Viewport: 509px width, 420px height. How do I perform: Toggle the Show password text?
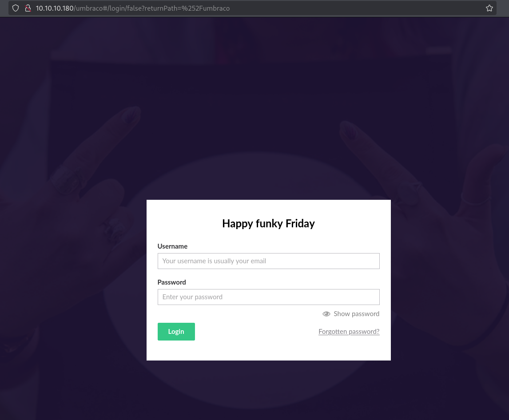(x=356, y=314)
